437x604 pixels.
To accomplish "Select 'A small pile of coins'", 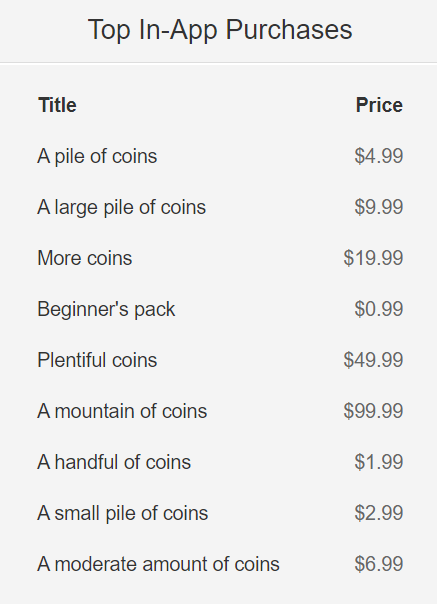I will (123, 513).
